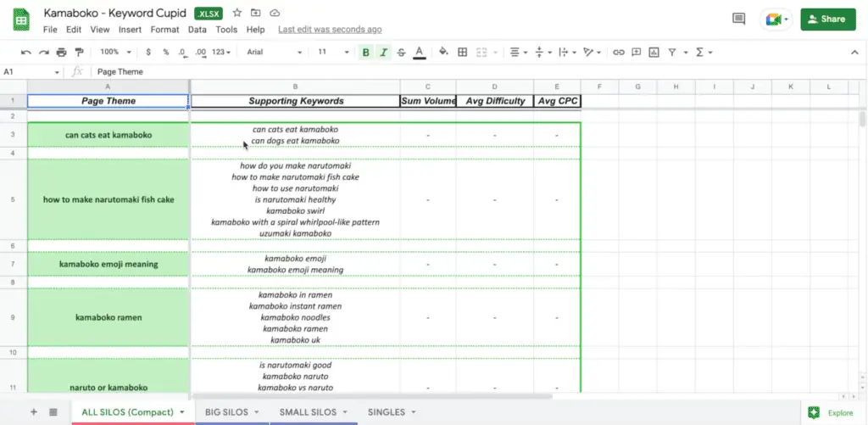
Task: Increase decimal places
Action: coord(200,52)
